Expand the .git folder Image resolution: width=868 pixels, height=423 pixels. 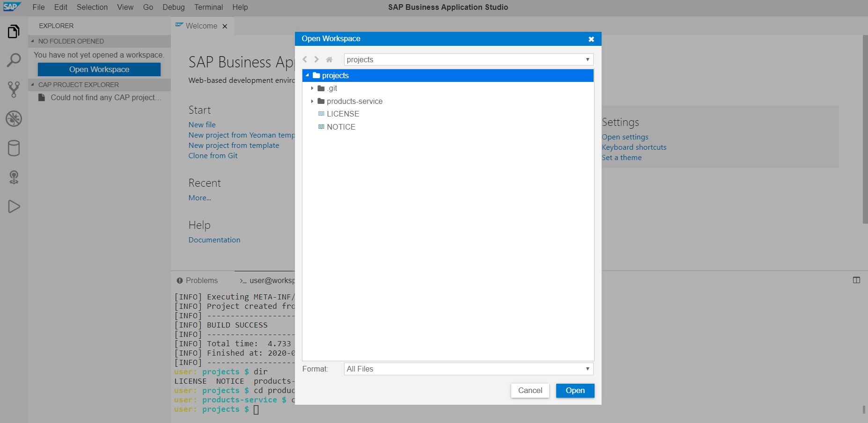point(312,88)
